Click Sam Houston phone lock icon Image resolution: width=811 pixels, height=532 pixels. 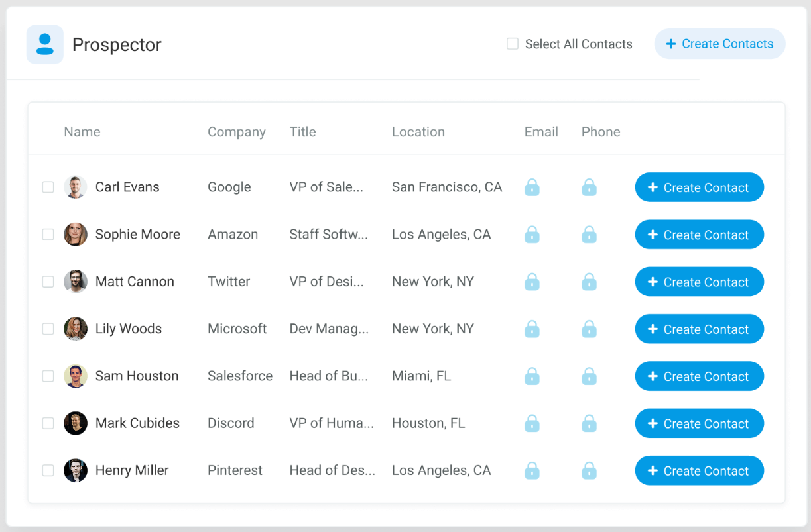pos(589,376)
